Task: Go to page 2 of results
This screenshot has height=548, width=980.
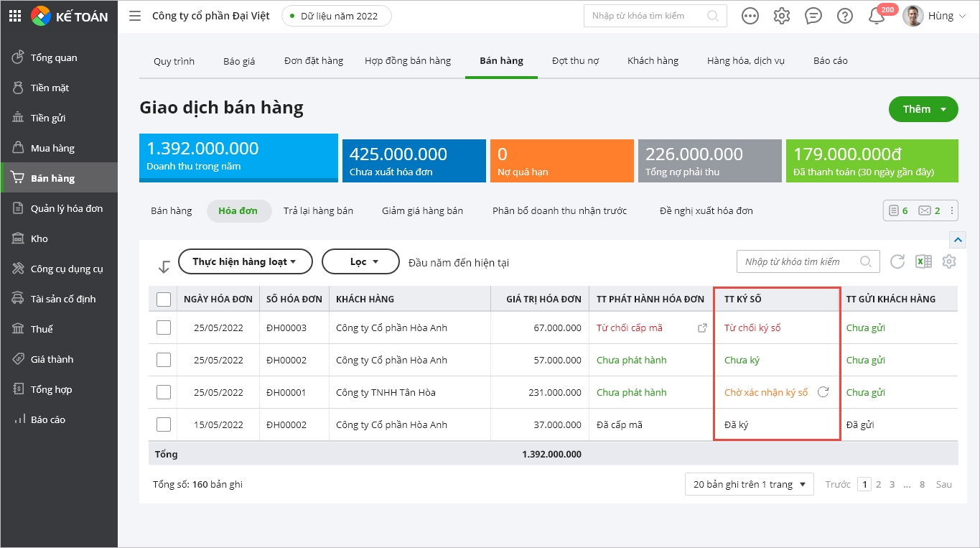Action: click(x=879, y=485)
